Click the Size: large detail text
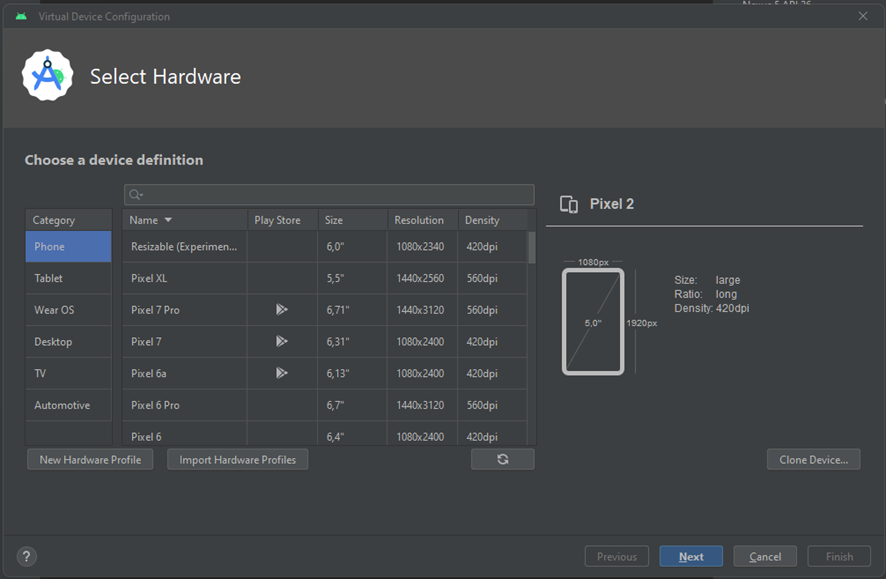The width and height of the screenshot is (886, 579). [x=707, y=280]
